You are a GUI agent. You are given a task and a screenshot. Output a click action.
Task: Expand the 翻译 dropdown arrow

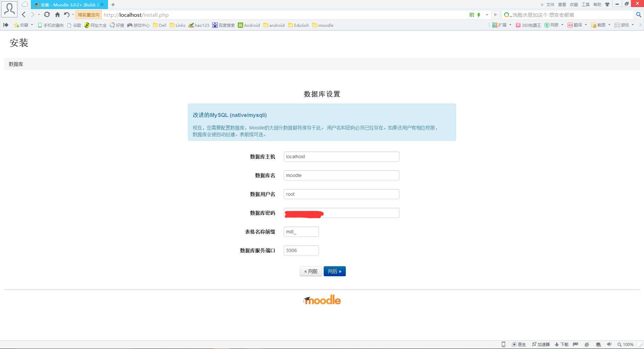click(x=586, y=25)
